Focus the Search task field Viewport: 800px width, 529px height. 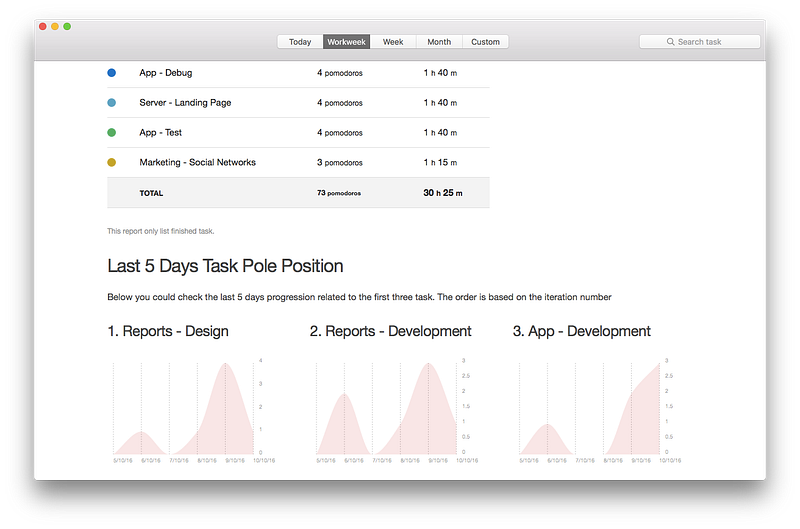point(699,42)
